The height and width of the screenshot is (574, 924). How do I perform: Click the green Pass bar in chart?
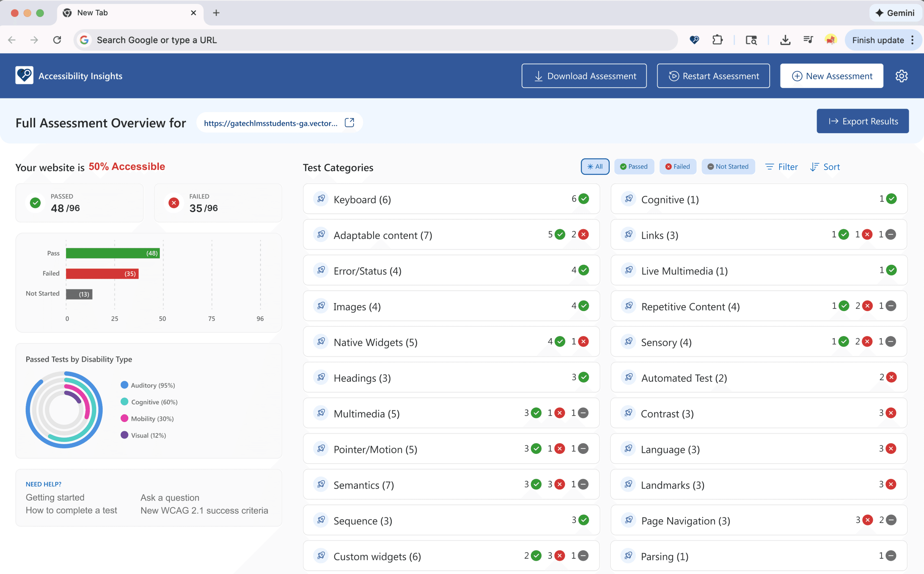click(112, 253)
